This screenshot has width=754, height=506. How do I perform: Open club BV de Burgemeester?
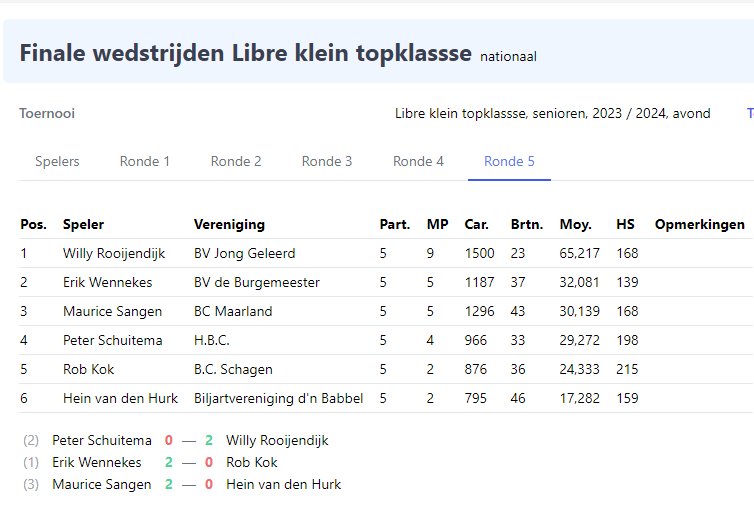256,283
